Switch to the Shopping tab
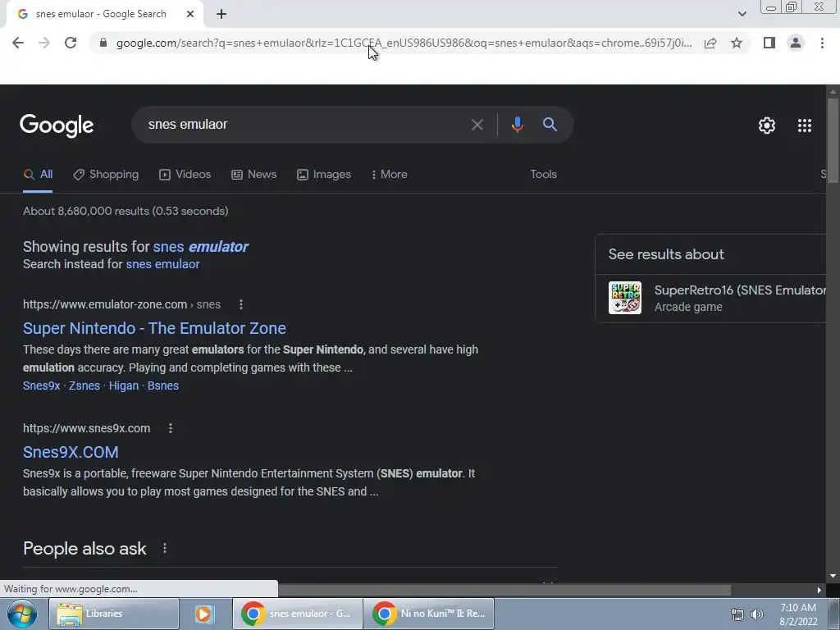 tap(106, 175)
